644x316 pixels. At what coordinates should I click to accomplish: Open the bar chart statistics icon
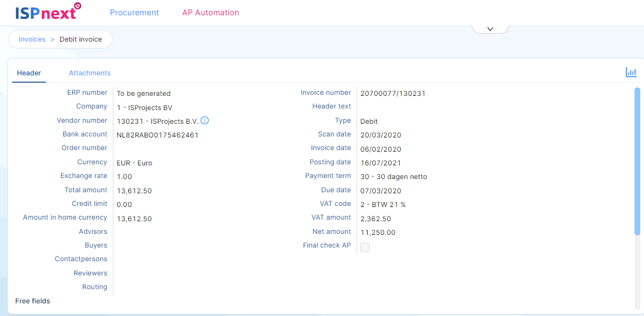coord(631,73)
